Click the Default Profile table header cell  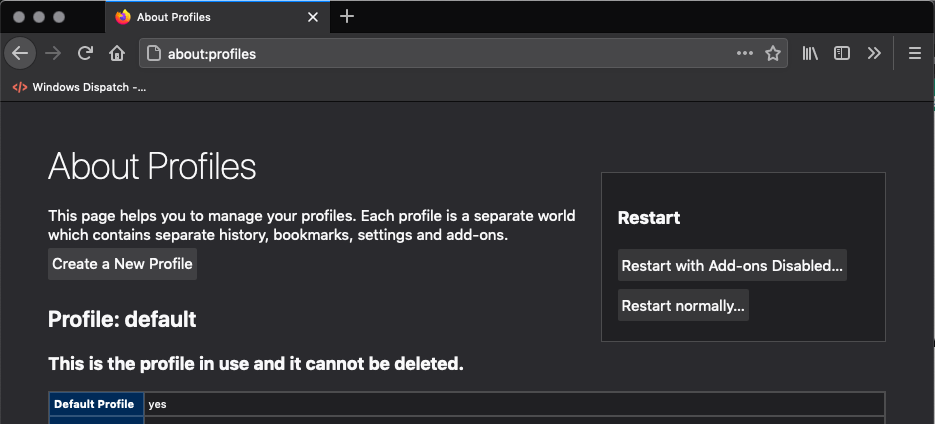coord(96,404)
